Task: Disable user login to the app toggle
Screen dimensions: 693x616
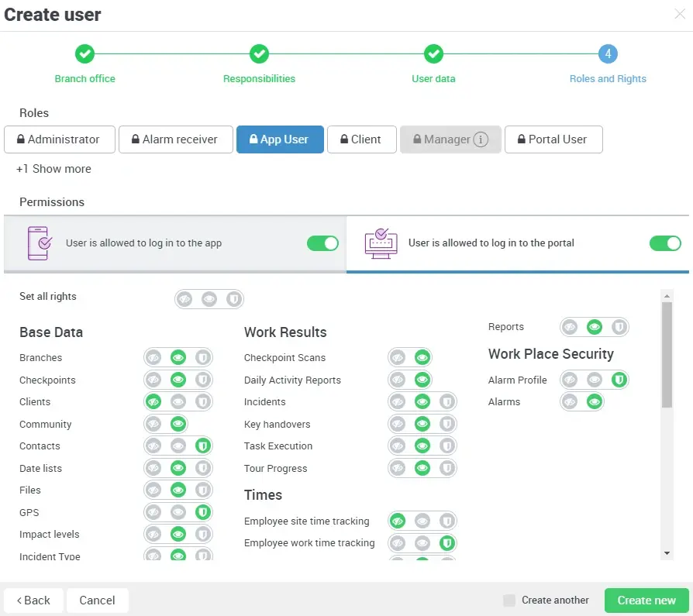Action: click(x=322, y=243)
